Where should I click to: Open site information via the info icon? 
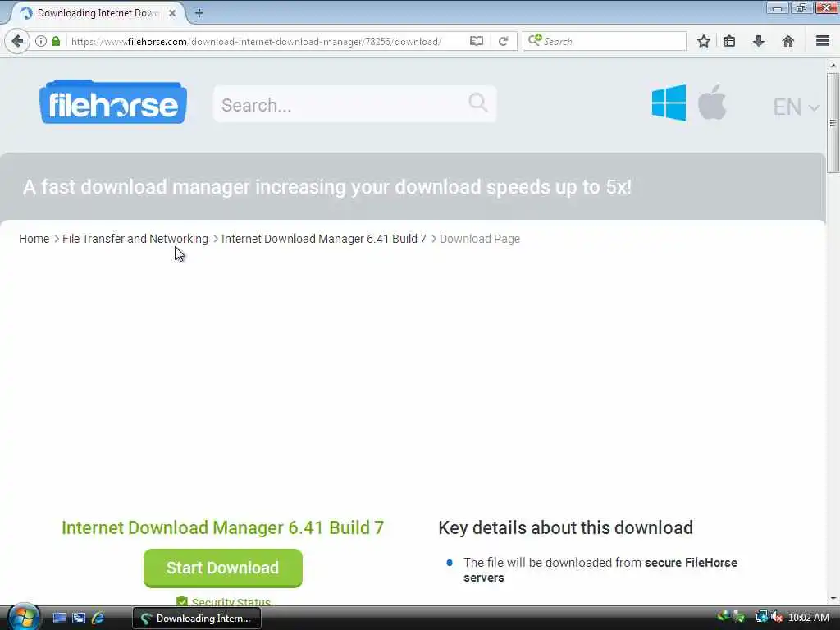pos(41,41)
